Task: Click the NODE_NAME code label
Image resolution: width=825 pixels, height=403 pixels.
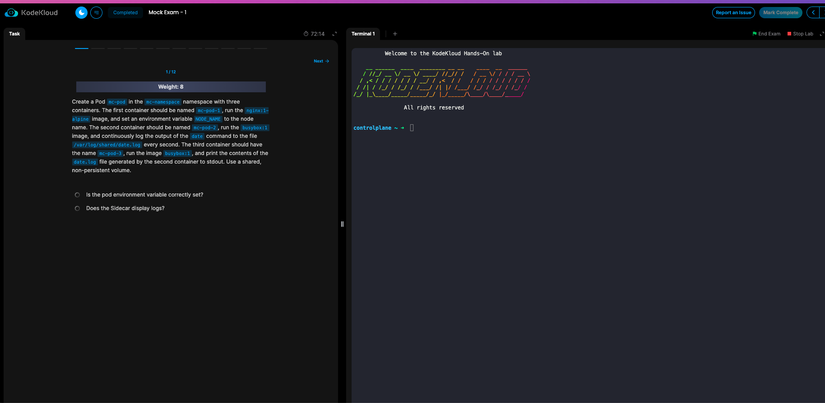Action: [x=208, y=119]
